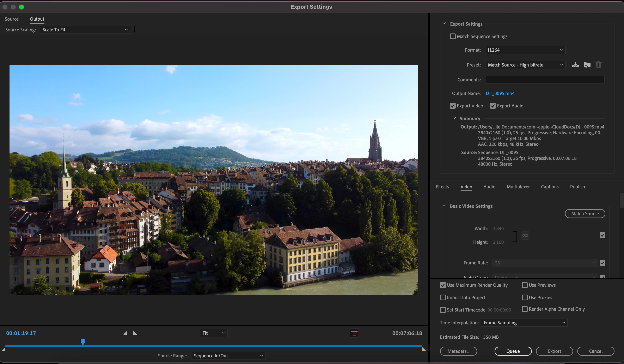Screen dimensions: 624x364
Task: Click into the Comments text field
Action: (x=545, y=80)
